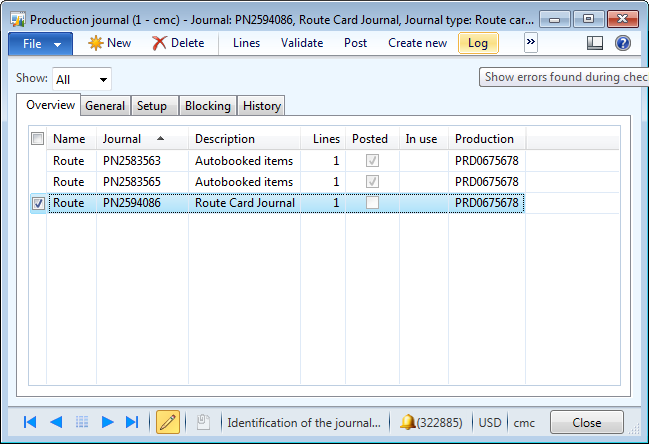
Task: Click the Close button
Action: 587,422
